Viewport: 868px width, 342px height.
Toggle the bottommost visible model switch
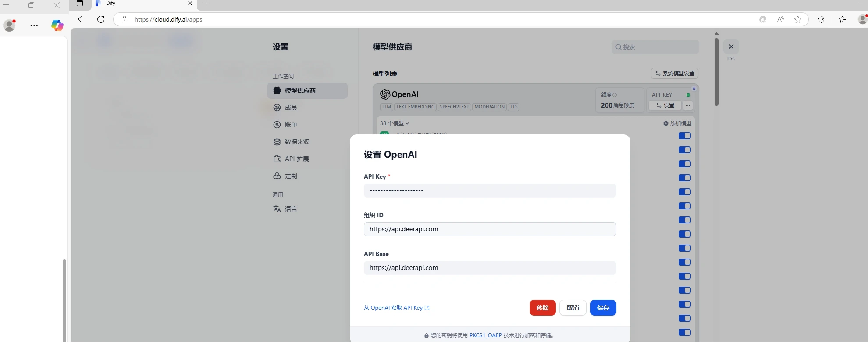[685, 332]
